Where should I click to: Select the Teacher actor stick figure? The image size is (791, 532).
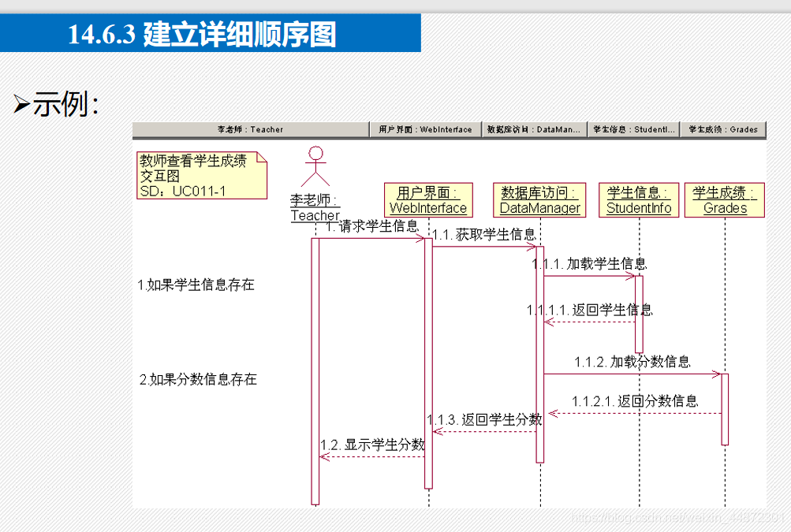[315, 166]
